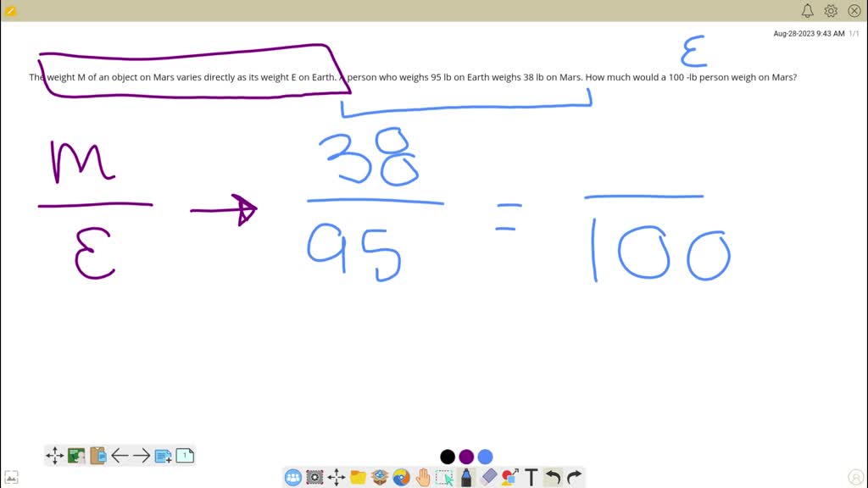Viewport: 868px width, 488px height.
Task: Pick the black pen color
Action: click(448, 457)
